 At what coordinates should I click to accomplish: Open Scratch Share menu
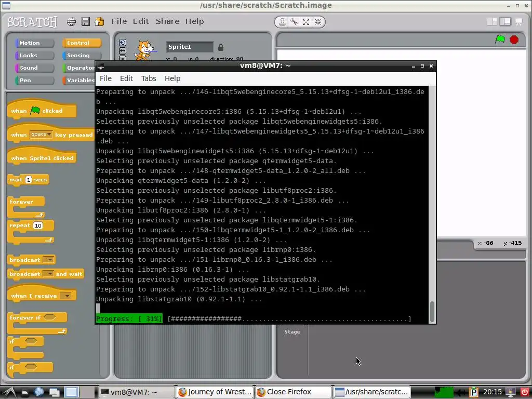click(168, 21)
